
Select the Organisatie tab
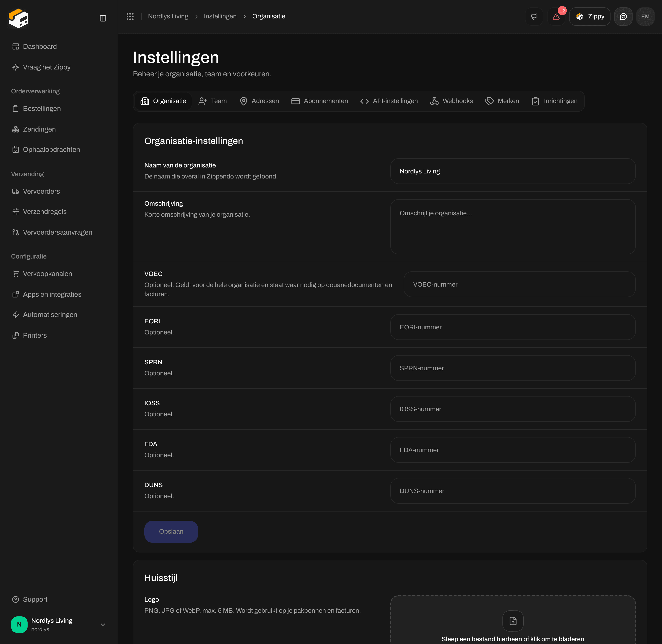[x=163, y=101]
